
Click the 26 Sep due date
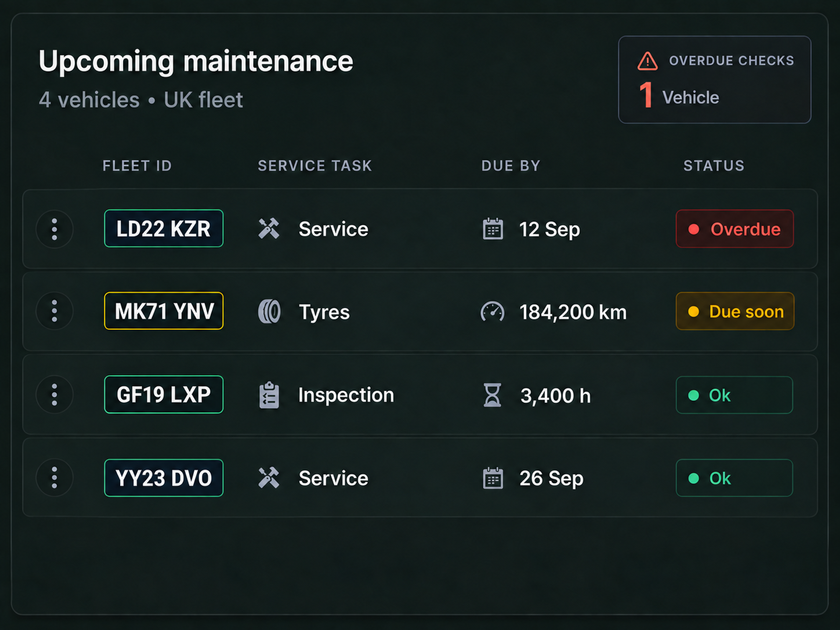coord(551,478)
